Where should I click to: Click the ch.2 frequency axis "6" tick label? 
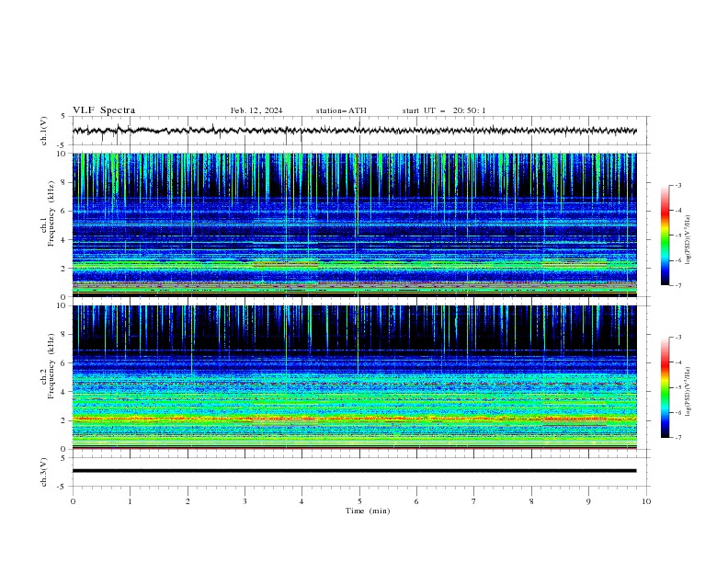64,363
